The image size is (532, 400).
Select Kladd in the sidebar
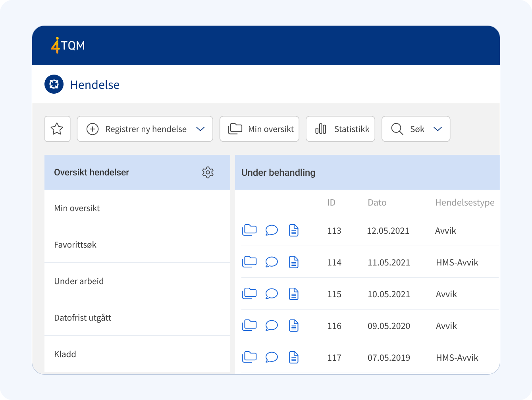tap(137, 354)
